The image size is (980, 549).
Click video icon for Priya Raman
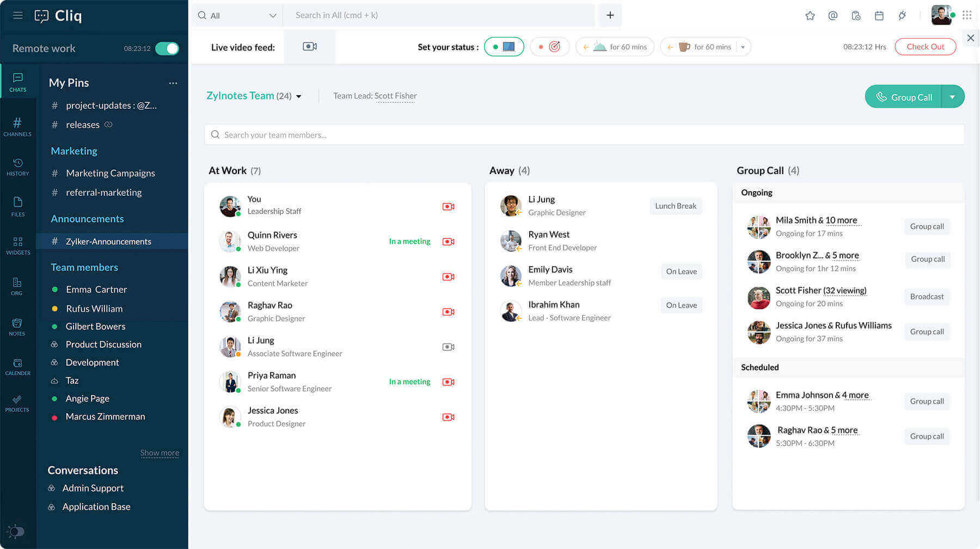coord(449,382)
